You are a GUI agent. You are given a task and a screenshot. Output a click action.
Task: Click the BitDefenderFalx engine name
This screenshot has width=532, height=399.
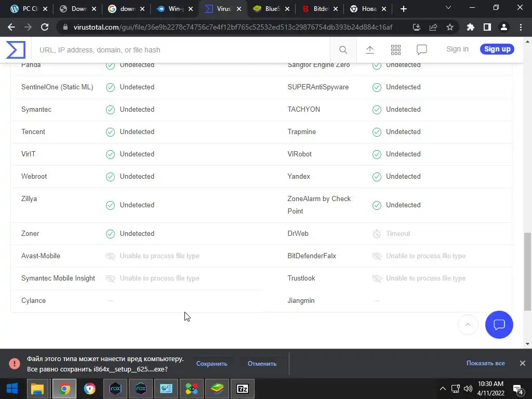[312, 256]
